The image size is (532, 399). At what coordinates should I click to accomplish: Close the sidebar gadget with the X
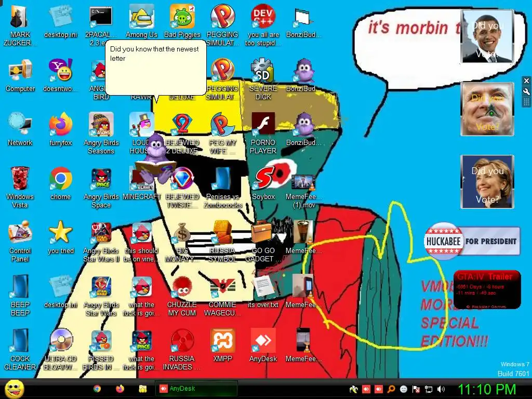(x=527, y=81)
